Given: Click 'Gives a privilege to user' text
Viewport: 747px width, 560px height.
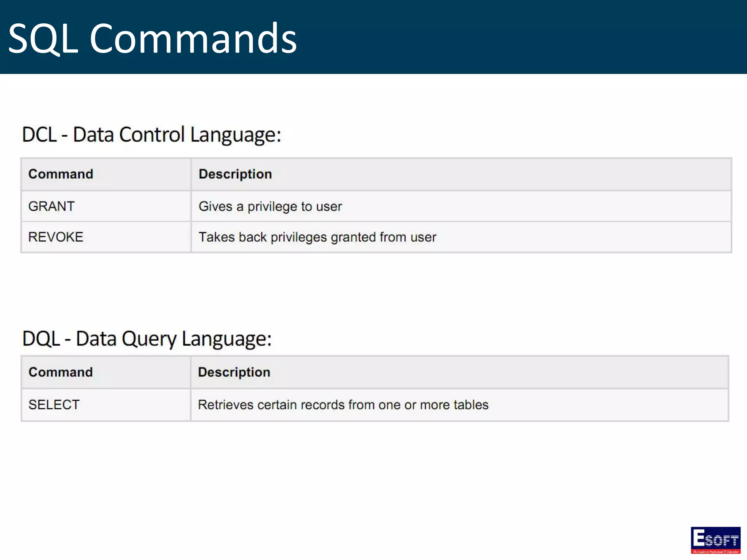Looking at the screenshot, I should [x=270, y=206].
